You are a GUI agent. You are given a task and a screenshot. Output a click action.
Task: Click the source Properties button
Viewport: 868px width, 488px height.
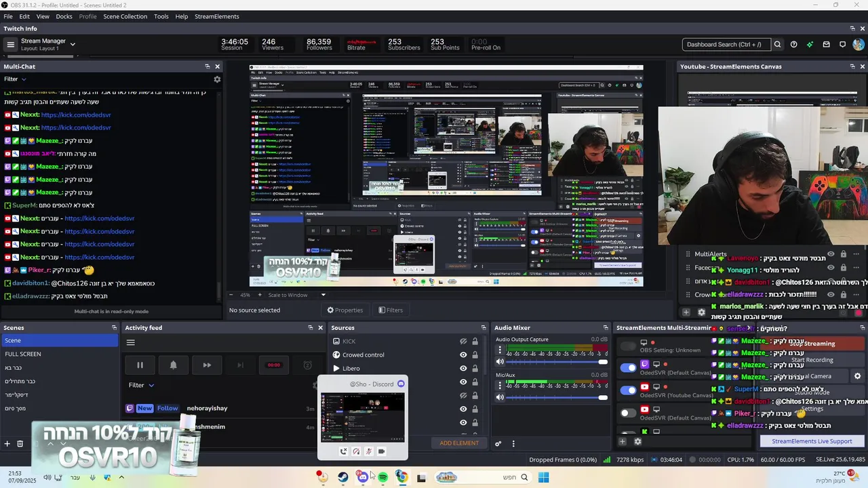click(x=345, y=310)
